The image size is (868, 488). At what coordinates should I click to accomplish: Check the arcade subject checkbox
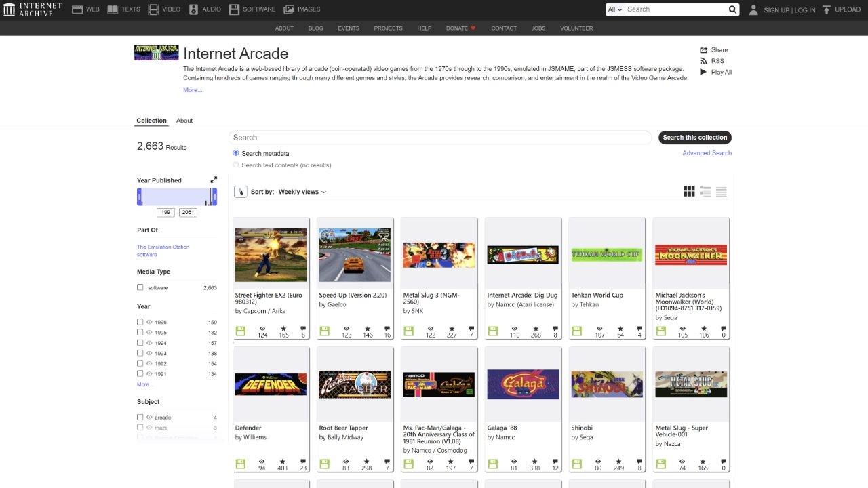point(140,418)
